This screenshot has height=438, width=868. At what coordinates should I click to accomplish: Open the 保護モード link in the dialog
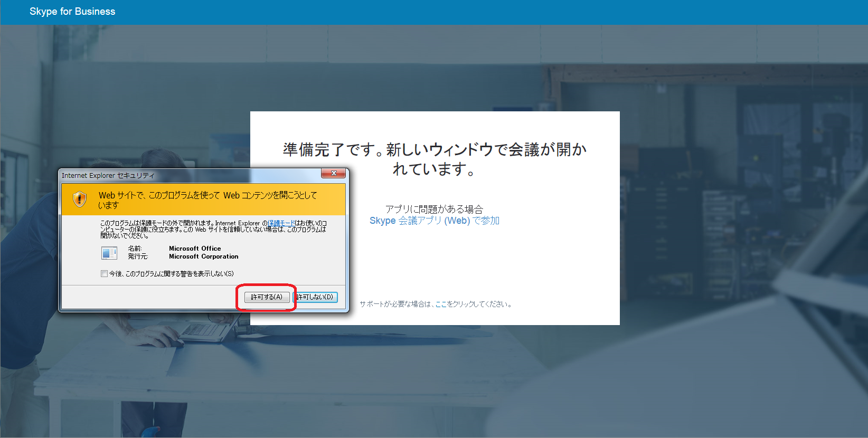[x=281, y=223]
